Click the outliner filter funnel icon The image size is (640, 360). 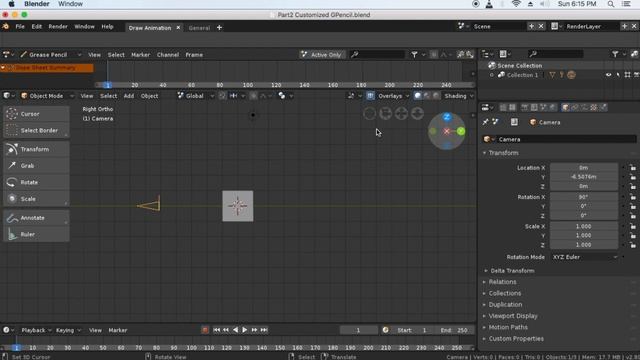615,54
